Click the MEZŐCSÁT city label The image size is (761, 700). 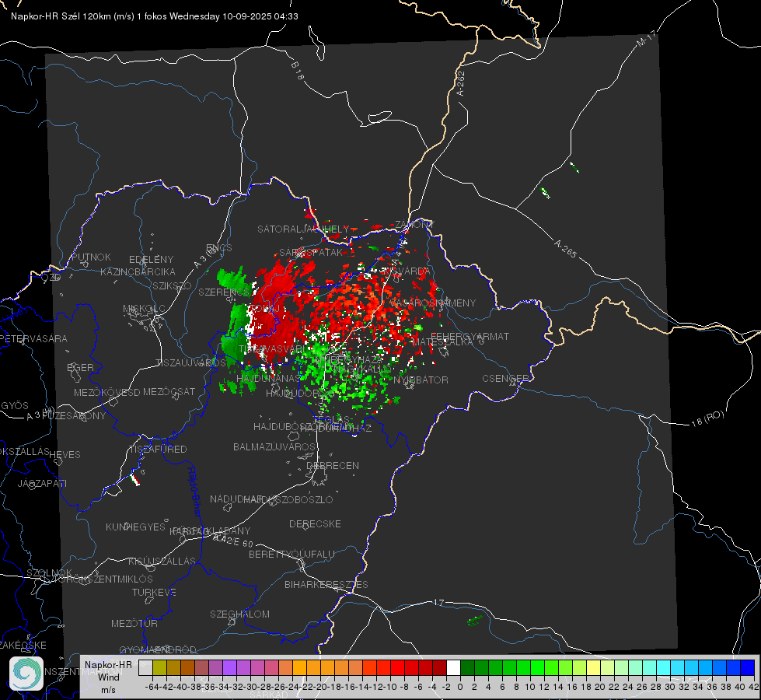pos(169,391)
